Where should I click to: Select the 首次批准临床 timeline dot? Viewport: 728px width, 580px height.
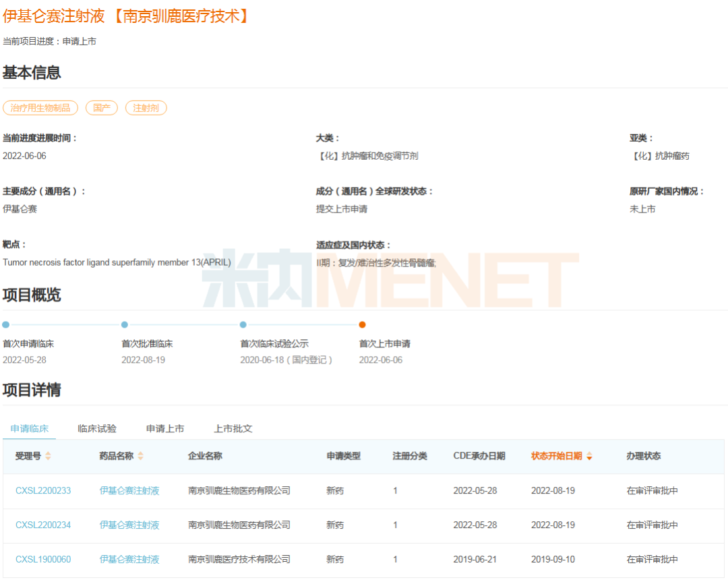(124, 324)
